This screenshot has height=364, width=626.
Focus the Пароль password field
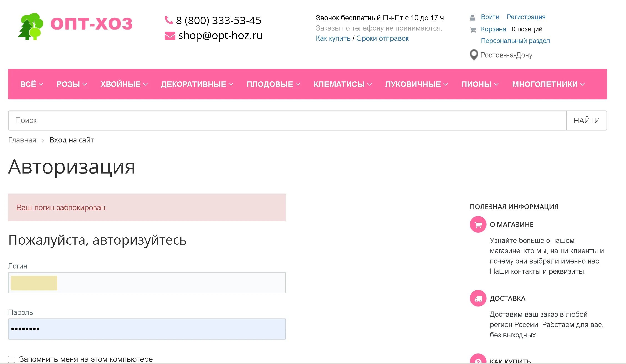[147, 329]
